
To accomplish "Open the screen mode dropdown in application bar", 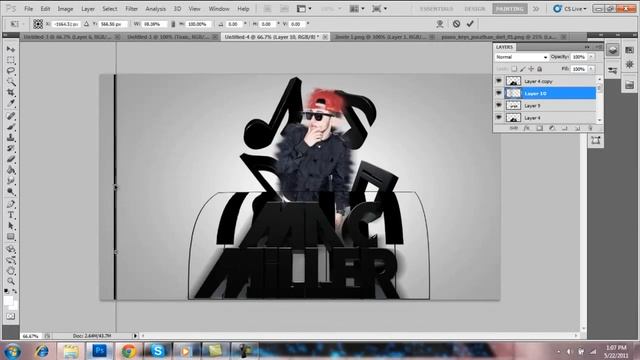I will [379, 9].
